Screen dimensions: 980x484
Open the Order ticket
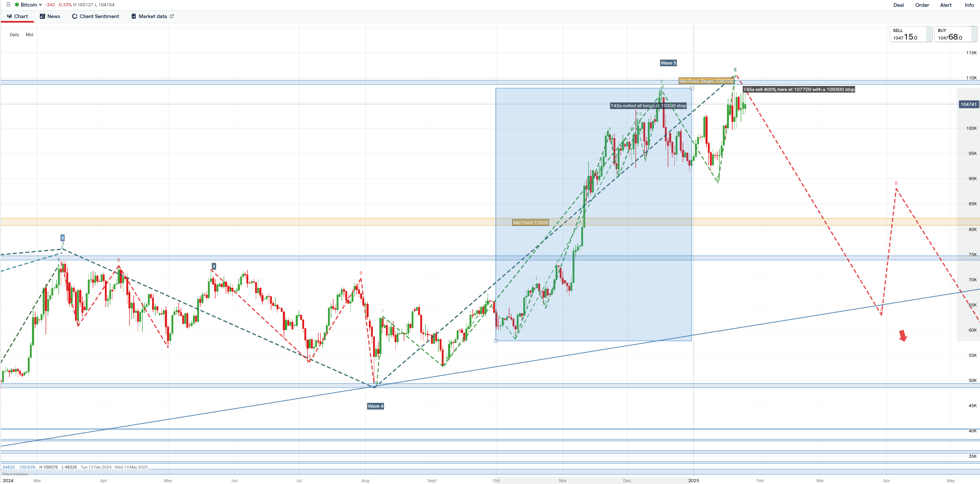pyautogui.click(x=922, y=5)
